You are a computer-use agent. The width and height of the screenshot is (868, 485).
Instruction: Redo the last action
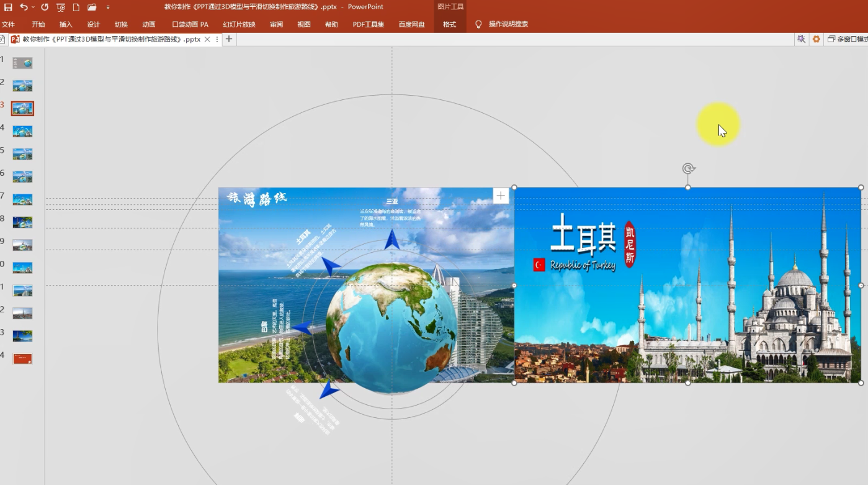coord(45,7)
